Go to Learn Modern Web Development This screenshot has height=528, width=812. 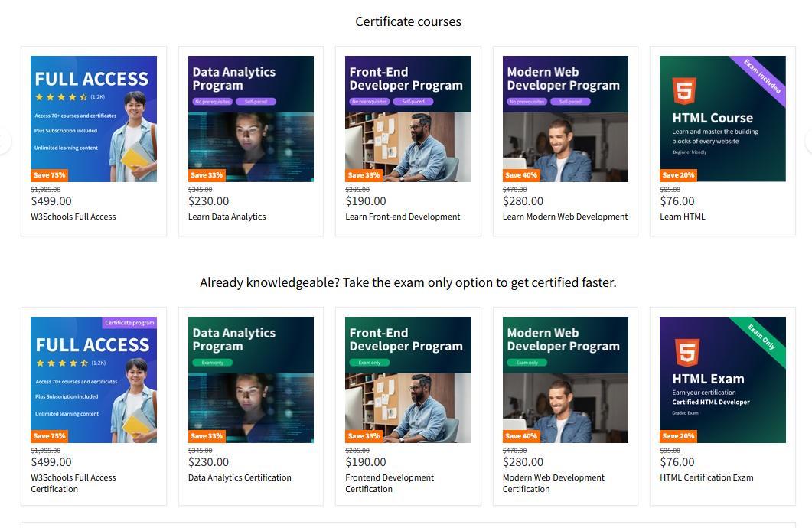tap(565, 217)
